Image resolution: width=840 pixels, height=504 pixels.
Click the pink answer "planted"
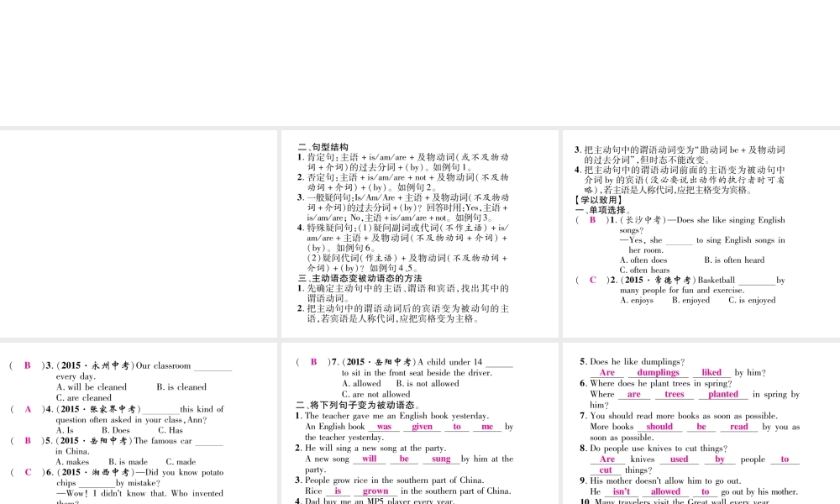[x=723, y=394]
